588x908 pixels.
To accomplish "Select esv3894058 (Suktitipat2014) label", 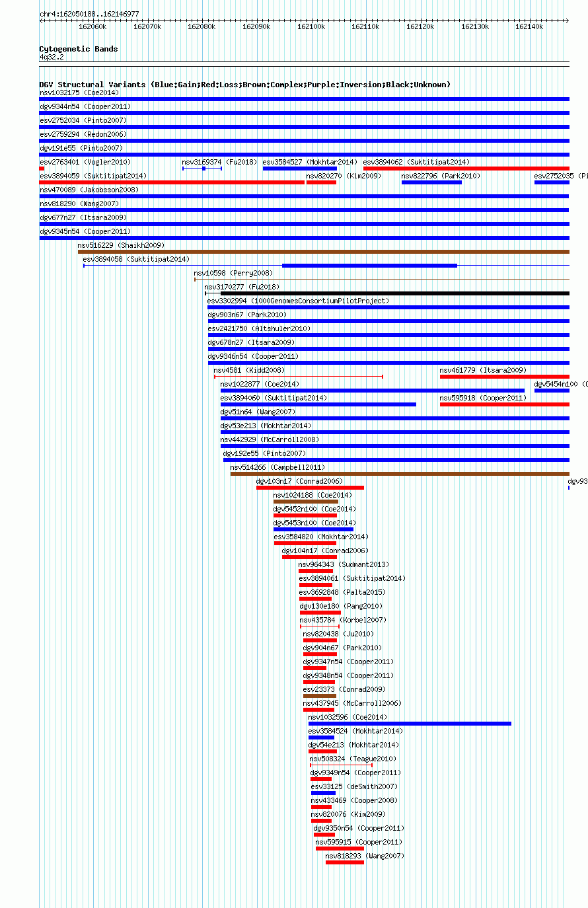I will pos(136,259).
